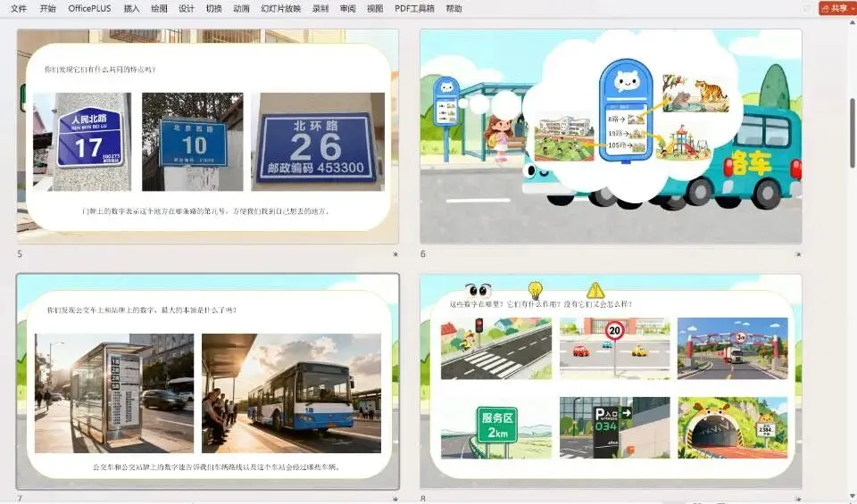Select slide 5 thumbnail with door number plates
The width and height of the screenshot is (857, 504).
point(208,136)
